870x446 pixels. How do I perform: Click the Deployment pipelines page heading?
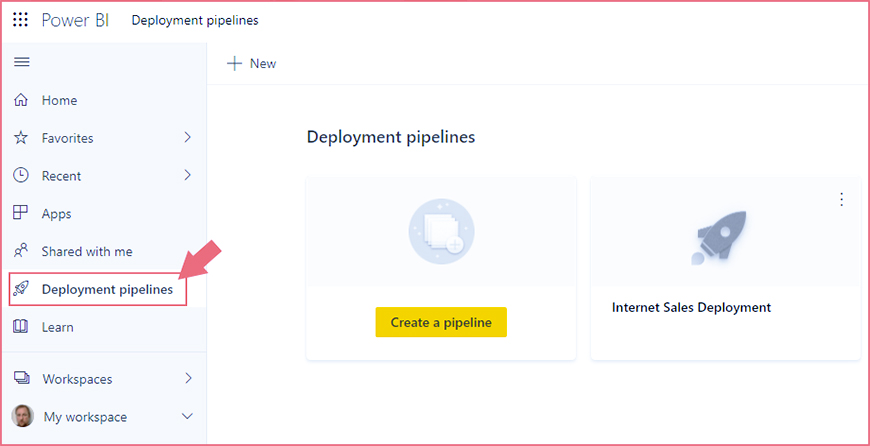[391, 137]
